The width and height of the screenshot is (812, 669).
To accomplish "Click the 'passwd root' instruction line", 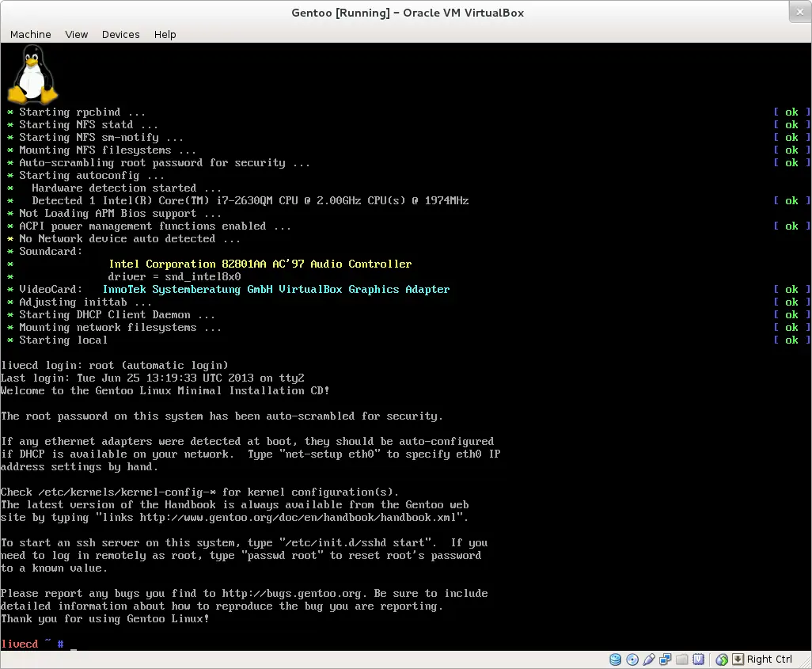I will (x=241, y=556).
